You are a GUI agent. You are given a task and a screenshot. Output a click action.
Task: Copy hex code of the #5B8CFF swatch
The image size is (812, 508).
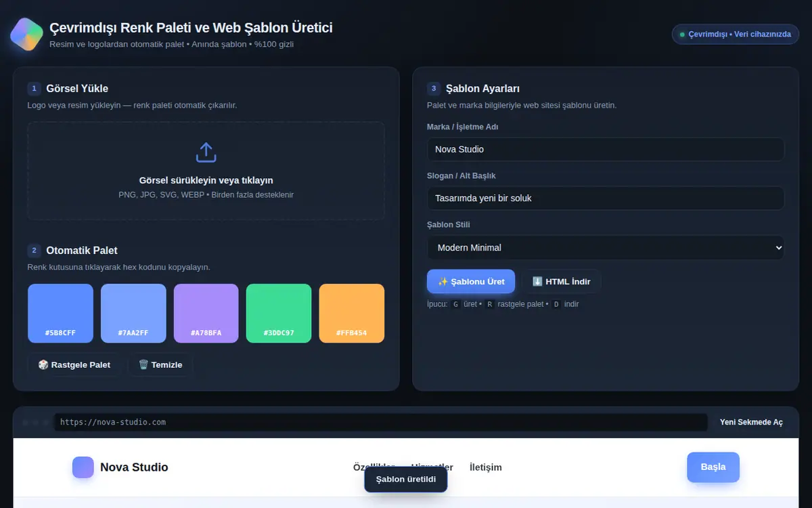pos(60,314)
